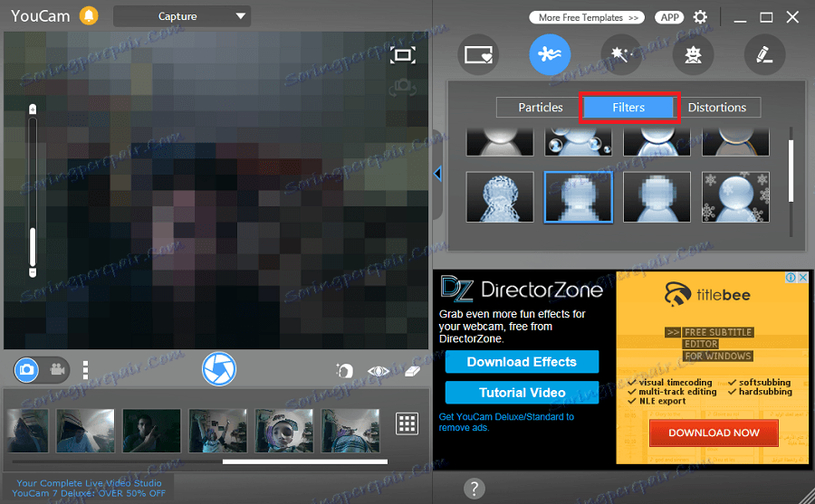Open the second captured photo thumbnail
The height and width of the screenshot is (504, 815).
tap(85, 430)
